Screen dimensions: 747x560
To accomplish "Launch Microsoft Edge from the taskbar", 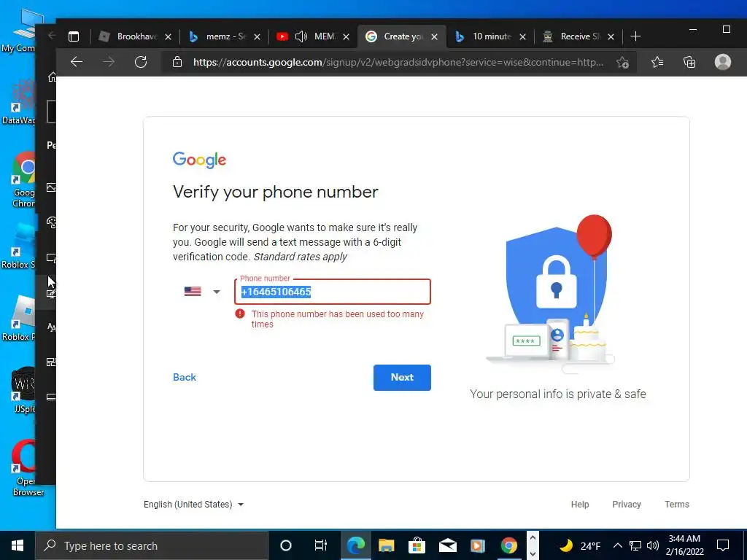I will (x=355, y=545).
